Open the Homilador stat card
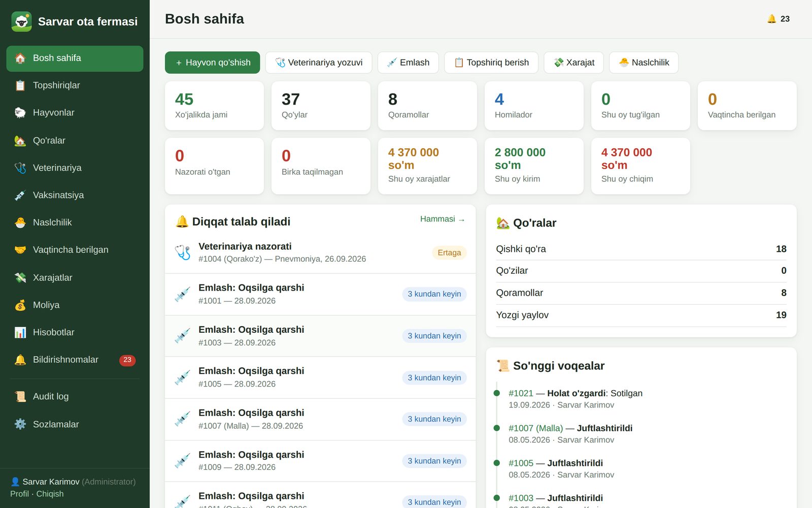Screen dimensions: 812x508 pyautogui.click(x=534, y=106)
